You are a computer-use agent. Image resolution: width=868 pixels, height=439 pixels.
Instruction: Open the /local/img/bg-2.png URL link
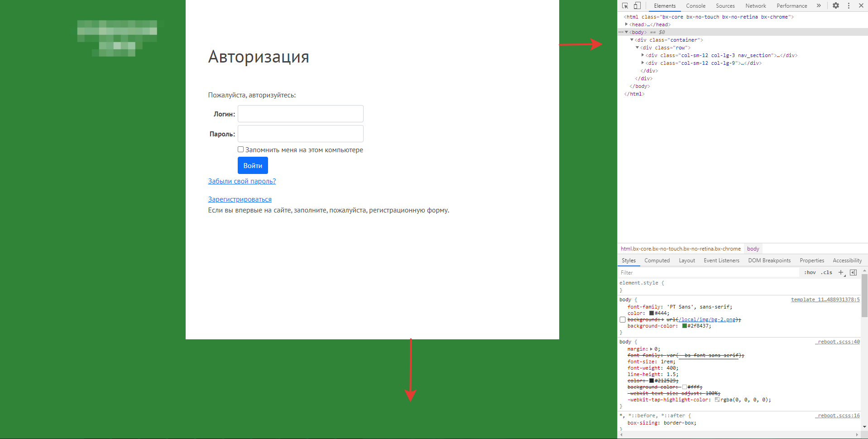707,319
